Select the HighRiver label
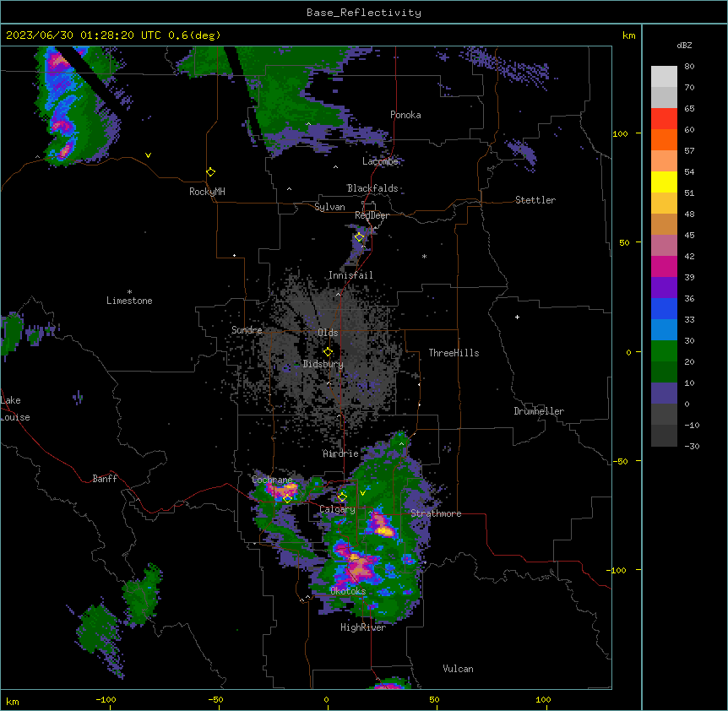The height and width of the screenshot is (711, 728). tap(363, 627)
